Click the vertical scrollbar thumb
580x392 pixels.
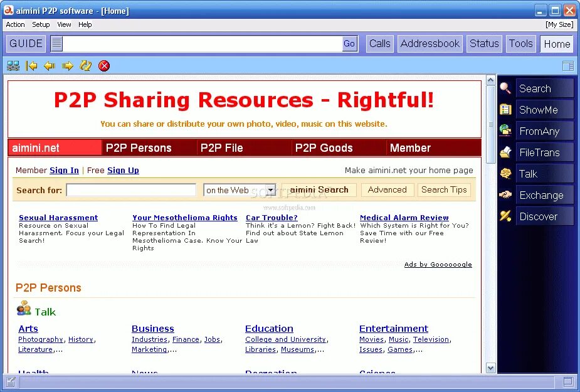point(490,124)
